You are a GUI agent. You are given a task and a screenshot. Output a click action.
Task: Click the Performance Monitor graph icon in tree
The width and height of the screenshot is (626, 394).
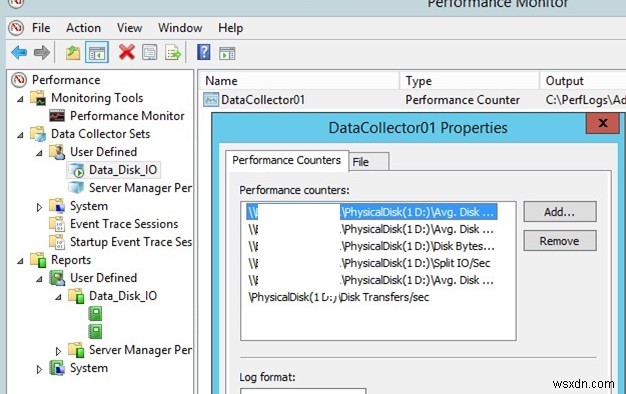57,116
